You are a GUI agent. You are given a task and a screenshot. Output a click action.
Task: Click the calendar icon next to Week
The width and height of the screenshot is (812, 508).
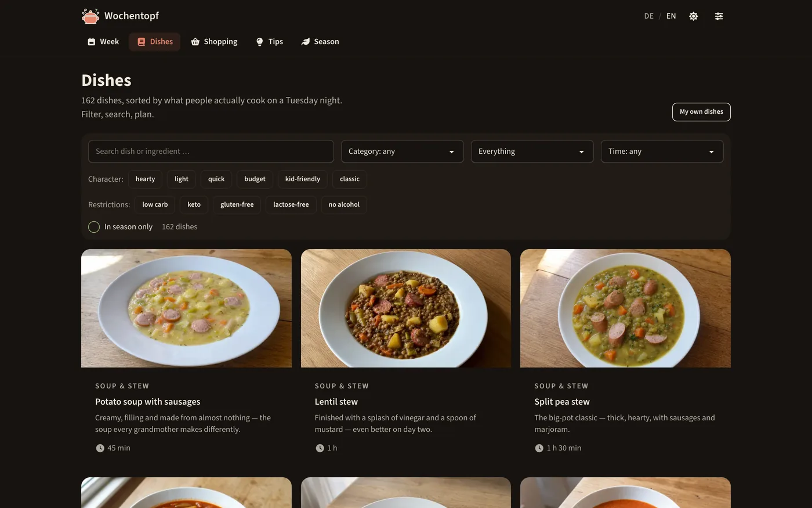pyautogui.click(x=91, y=42)
